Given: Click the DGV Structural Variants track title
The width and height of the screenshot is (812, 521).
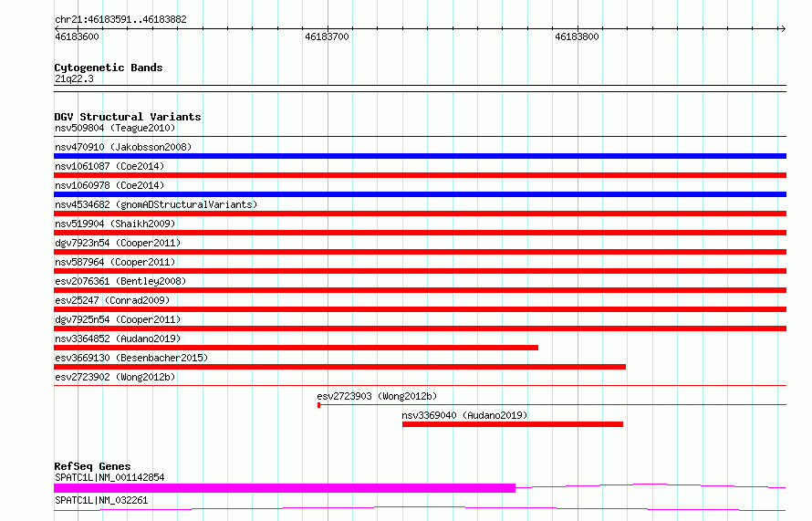Looking at the screenshot, I should 128,117.
